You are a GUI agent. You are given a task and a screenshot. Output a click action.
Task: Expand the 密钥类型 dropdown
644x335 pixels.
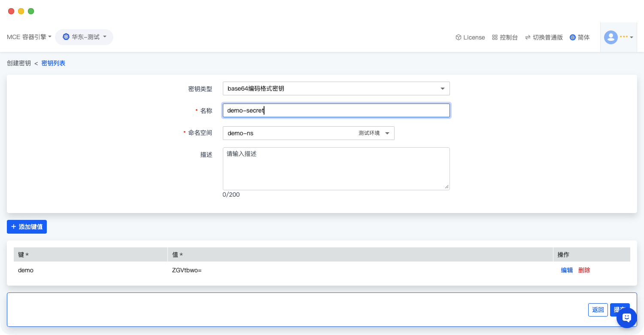click(336, 88)
